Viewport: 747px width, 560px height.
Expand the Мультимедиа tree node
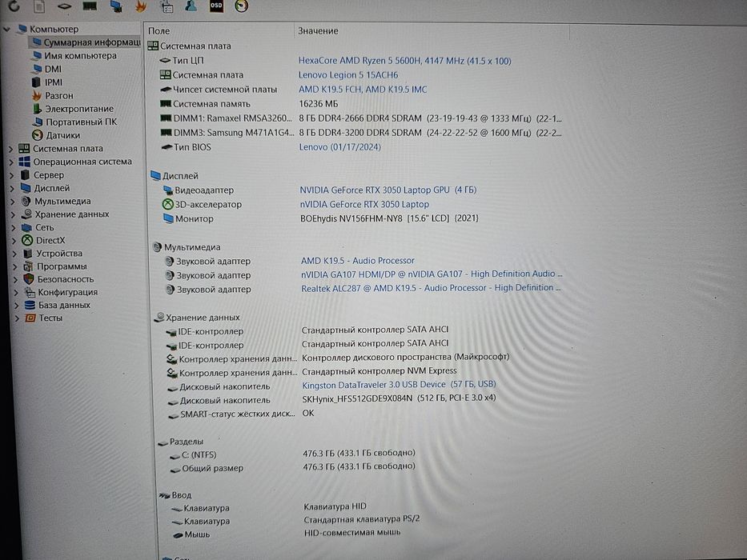tap(13, 202)
